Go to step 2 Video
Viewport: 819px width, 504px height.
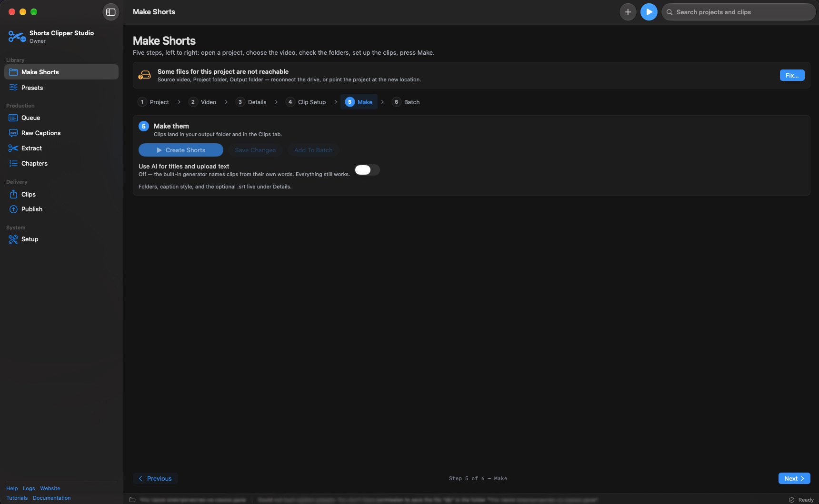click(x=203, y=102)
